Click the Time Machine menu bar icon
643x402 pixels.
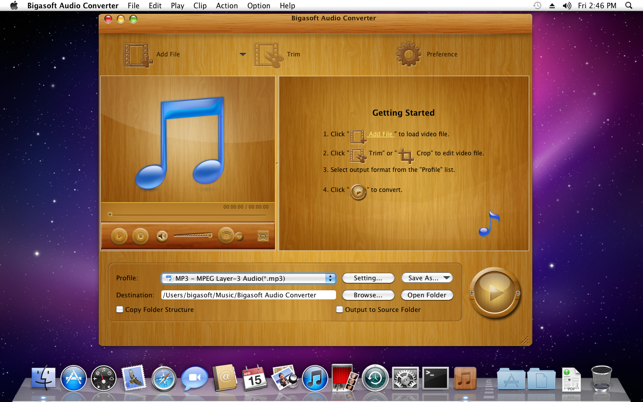coord(537,6)
